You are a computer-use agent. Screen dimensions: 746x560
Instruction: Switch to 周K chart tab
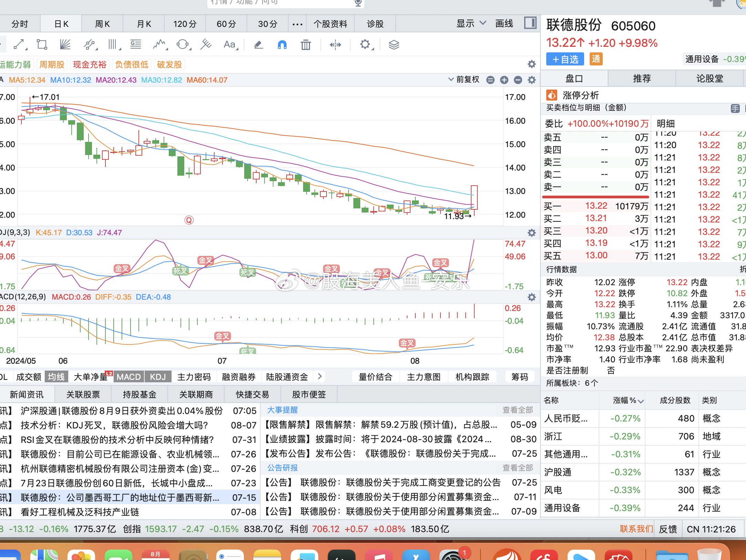[x=102, y=24]
